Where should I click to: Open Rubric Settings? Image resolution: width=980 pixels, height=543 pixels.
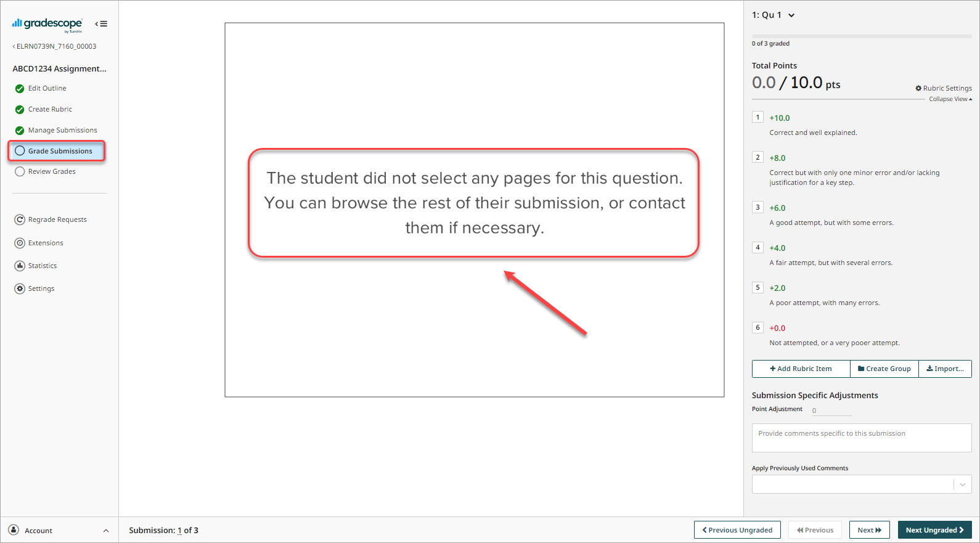click(x=944, y=88)
